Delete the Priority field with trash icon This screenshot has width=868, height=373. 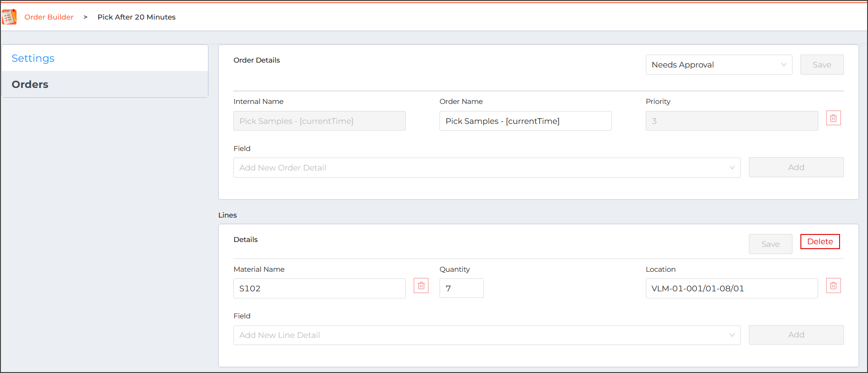833,118
